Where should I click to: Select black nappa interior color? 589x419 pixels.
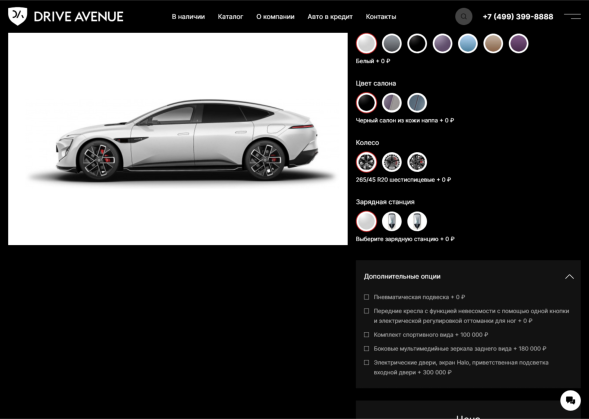[366, 103]
